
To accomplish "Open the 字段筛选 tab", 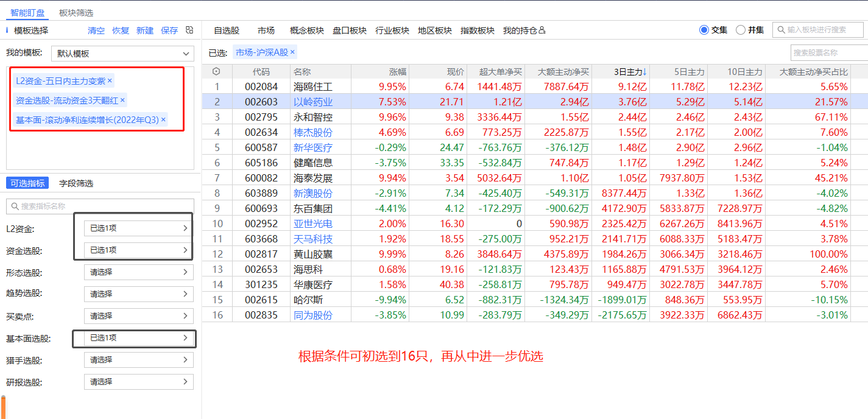I will pos(76,183).
